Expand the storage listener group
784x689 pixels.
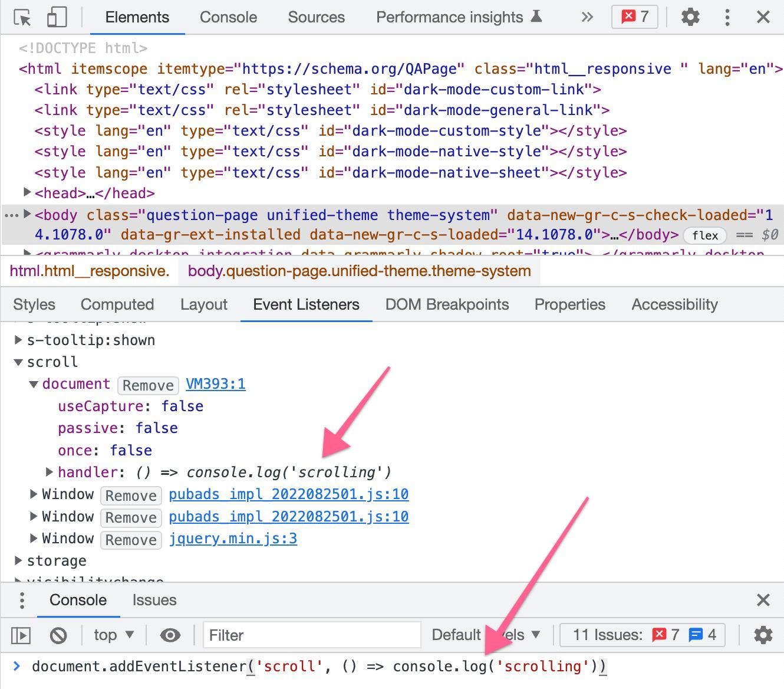[18, 560]
